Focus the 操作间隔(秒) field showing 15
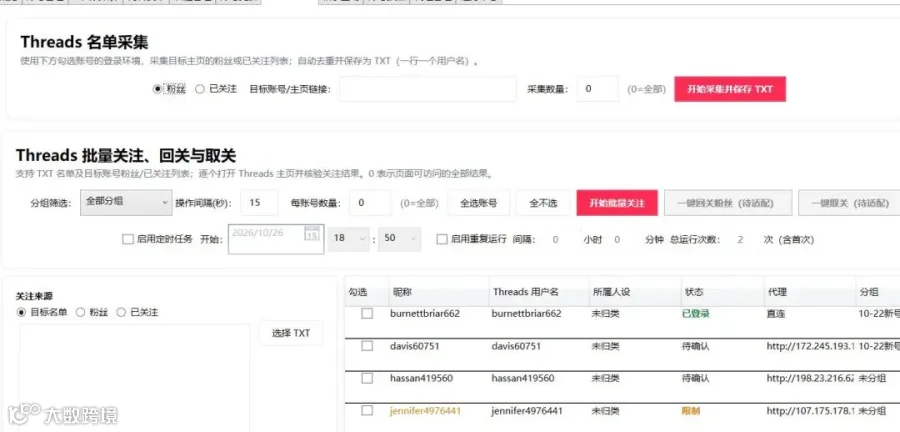This screenshot has width=900, height=432. 259,203
